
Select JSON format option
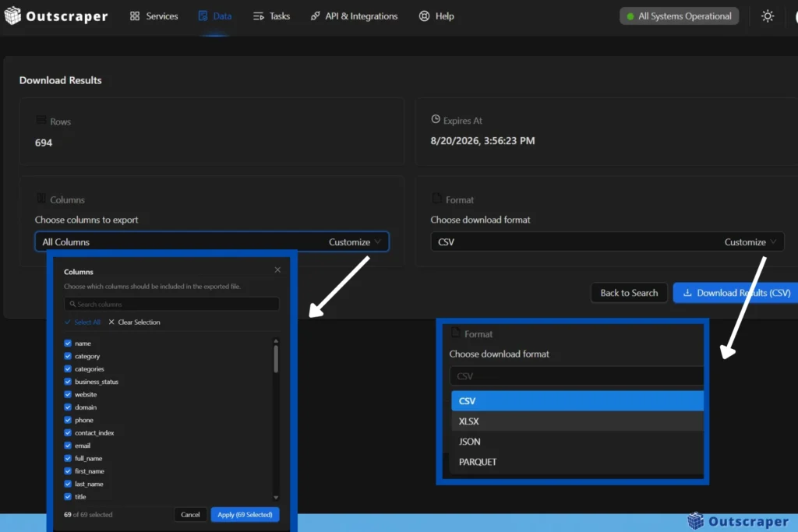(577, 442)
